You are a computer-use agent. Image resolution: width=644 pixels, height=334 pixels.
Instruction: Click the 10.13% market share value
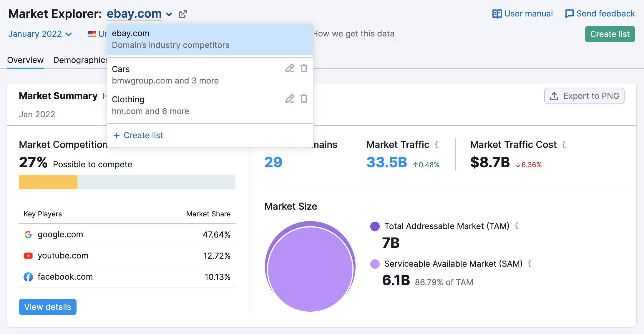pos(218,277)
